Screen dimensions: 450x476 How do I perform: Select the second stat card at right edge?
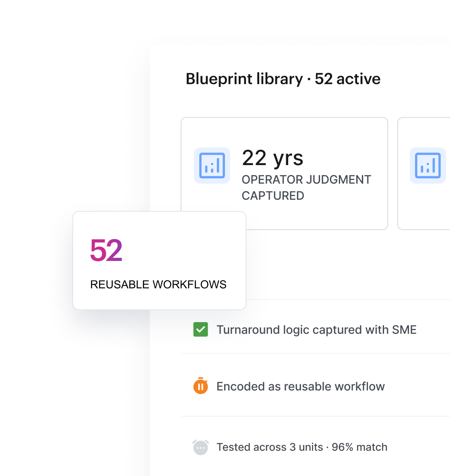pos(423,173)
